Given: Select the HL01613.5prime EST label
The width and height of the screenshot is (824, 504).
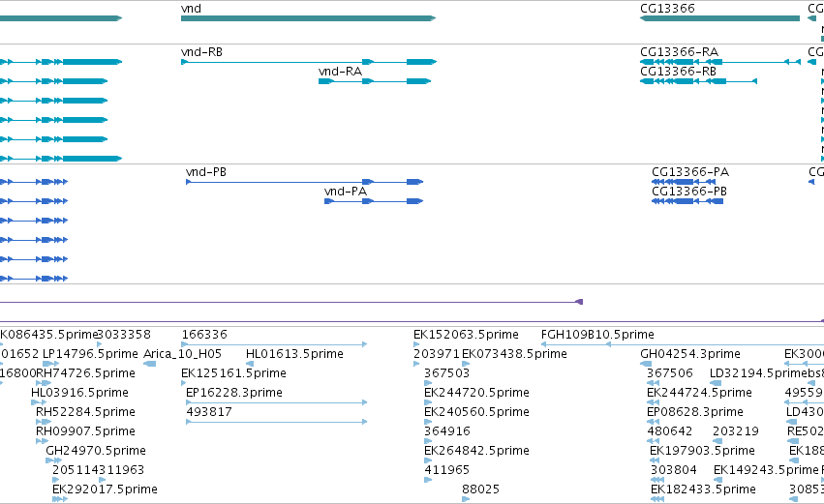Looking at the screenshot, I should (x=294, y=354).
